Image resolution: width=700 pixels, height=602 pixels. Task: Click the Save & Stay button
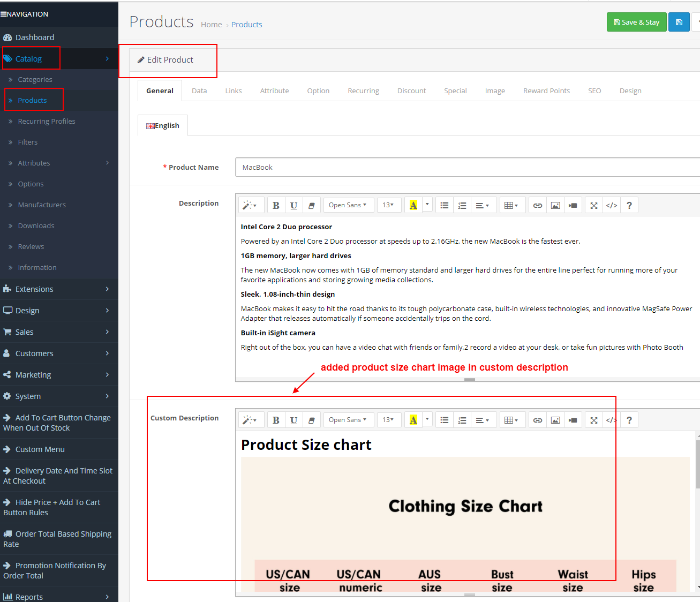point(636,22)
